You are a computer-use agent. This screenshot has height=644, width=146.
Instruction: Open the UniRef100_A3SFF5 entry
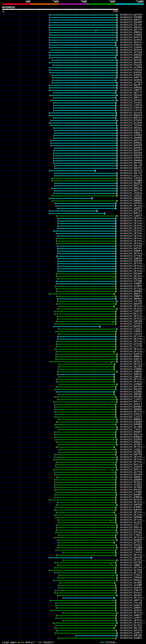[x=131, y=467]
